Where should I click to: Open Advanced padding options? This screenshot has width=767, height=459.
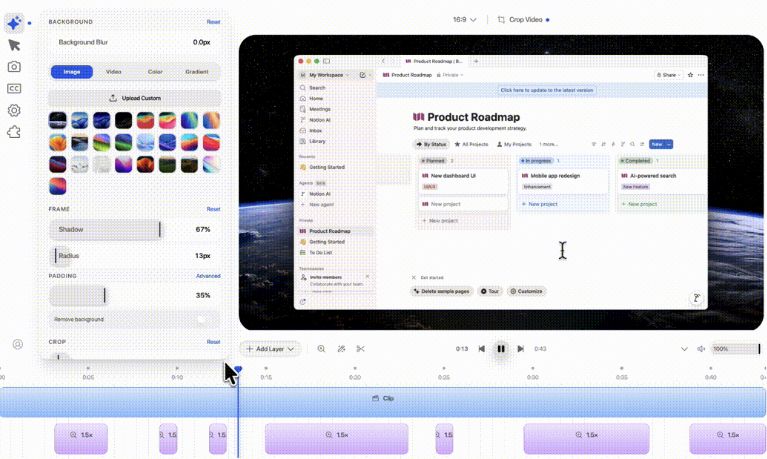[208, 276]
